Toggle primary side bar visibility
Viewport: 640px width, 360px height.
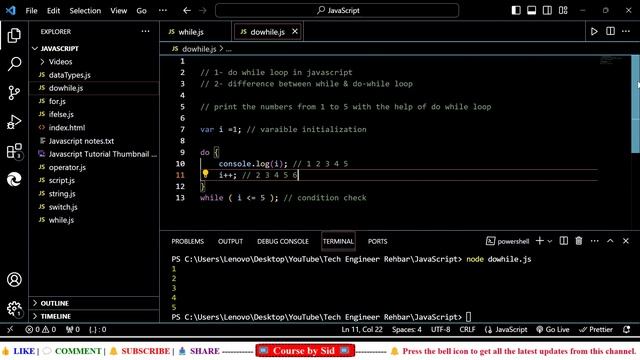(516, 11)
